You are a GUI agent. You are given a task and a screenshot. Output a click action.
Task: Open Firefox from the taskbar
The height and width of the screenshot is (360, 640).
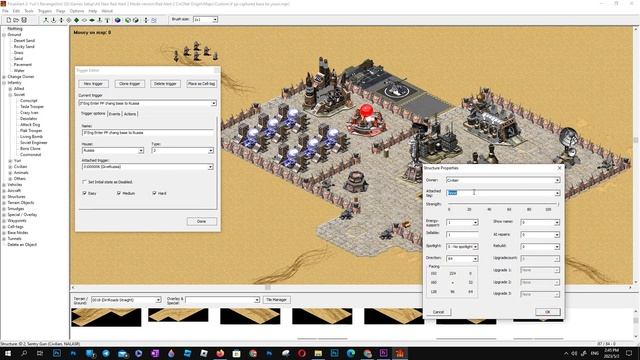[220, 353]
